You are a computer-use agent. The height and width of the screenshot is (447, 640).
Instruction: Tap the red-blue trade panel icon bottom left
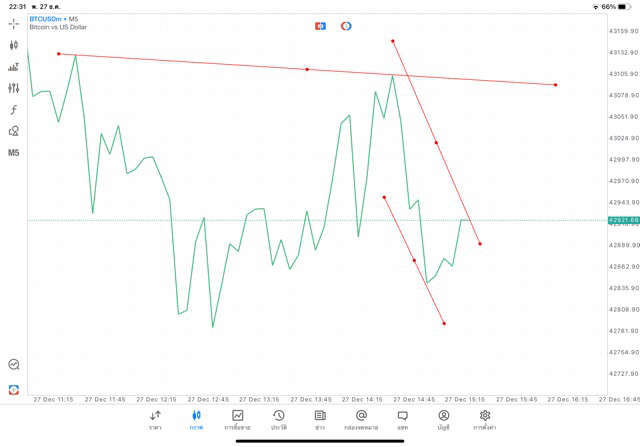pos(13,389)
